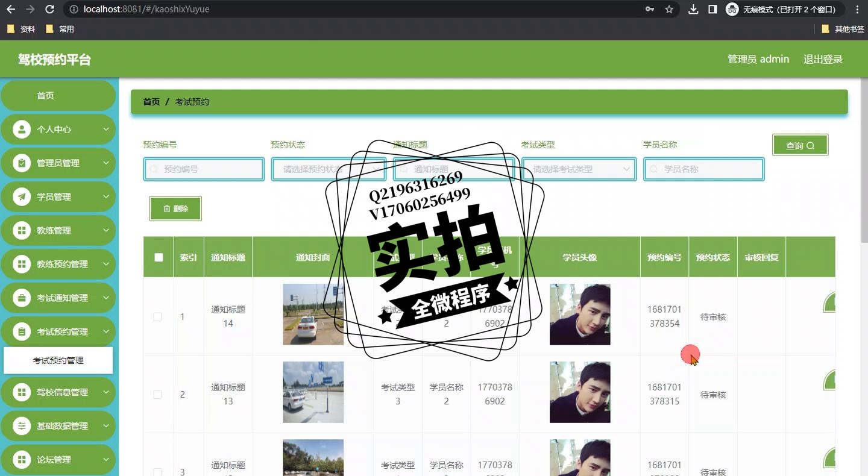The image size is (868, 476).
Task: Open the 基础数据管理 menu label
Action: coord(62,426)
